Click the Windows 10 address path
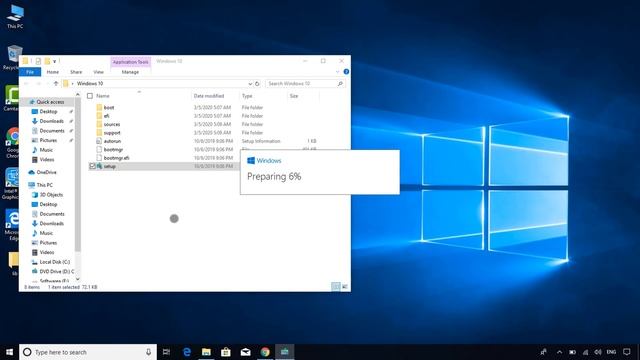This screenshot has height=360, width=640. (90, 83)
